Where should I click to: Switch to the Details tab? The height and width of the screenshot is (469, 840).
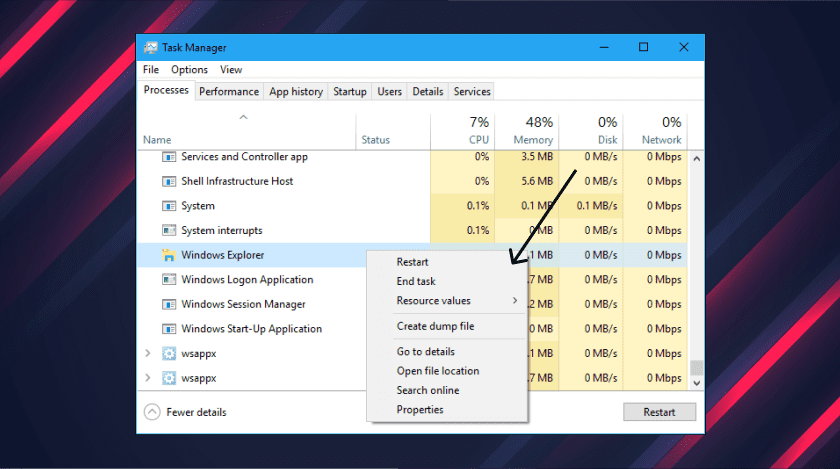[428, 92]
